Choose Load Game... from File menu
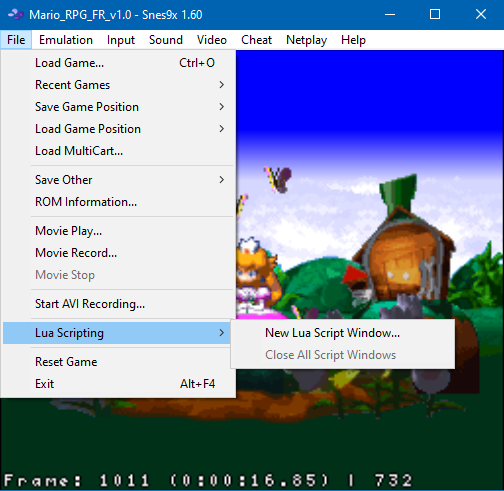The image size is (504, 491). [117, 63]
